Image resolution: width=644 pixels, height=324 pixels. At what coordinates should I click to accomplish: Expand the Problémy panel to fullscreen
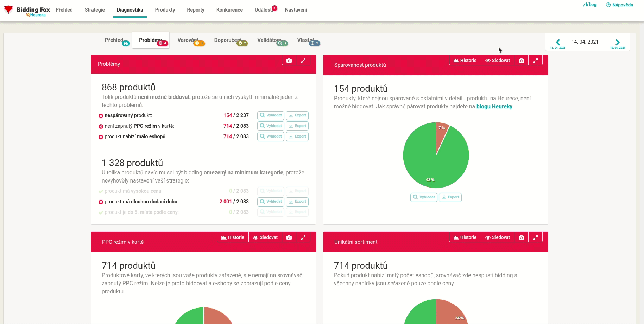click(x=303, y=61)
